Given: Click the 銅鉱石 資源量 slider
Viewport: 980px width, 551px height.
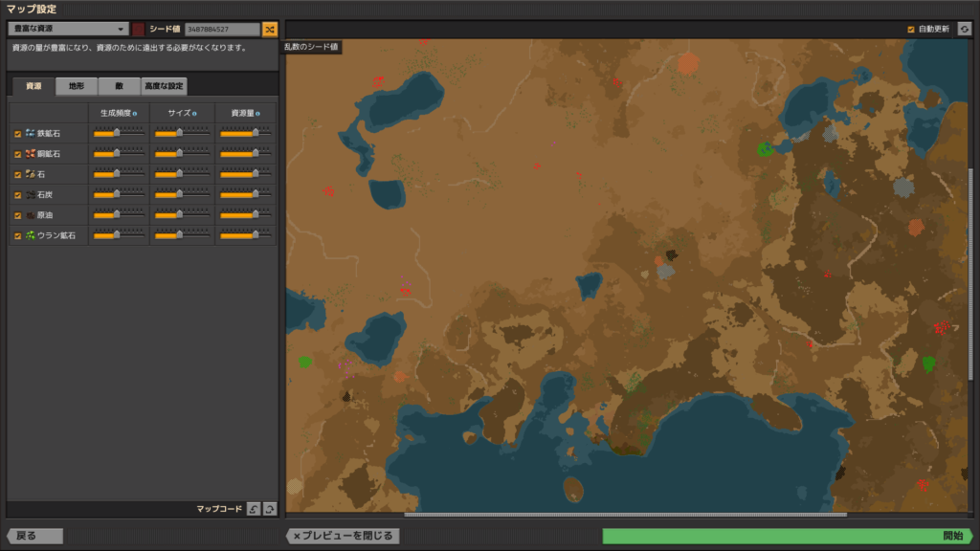Looking at the screenshot, I should (x=246, y=153).
